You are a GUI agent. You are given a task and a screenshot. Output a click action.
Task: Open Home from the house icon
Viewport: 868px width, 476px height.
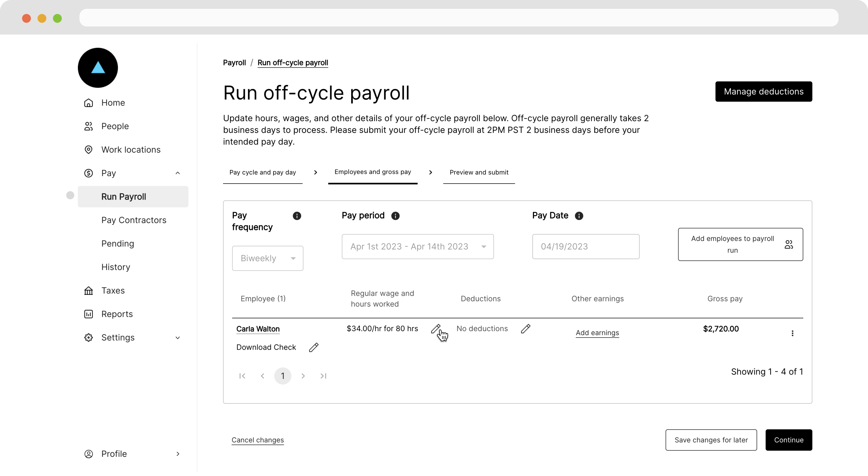tap(88, 103)
